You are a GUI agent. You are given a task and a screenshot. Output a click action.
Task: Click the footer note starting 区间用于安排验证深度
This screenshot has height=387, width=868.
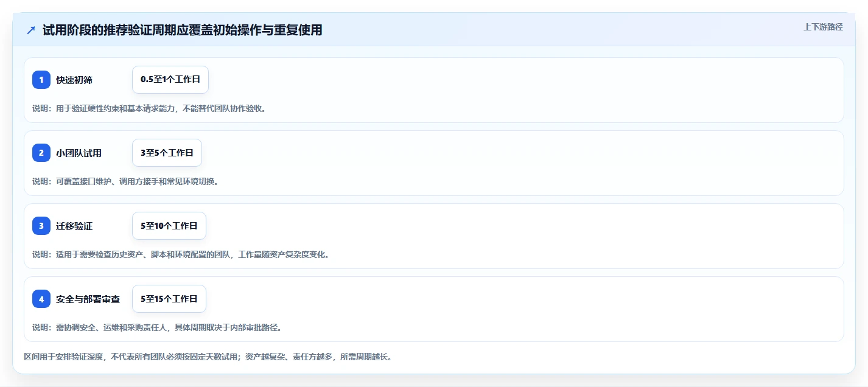coord(209,357)
